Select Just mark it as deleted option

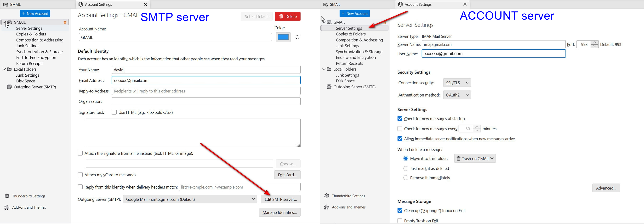tap(406, 168)
